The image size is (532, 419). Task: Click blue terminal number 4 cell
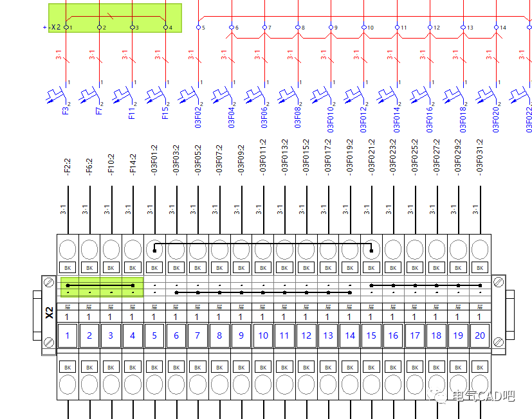(x=133, y=335)
